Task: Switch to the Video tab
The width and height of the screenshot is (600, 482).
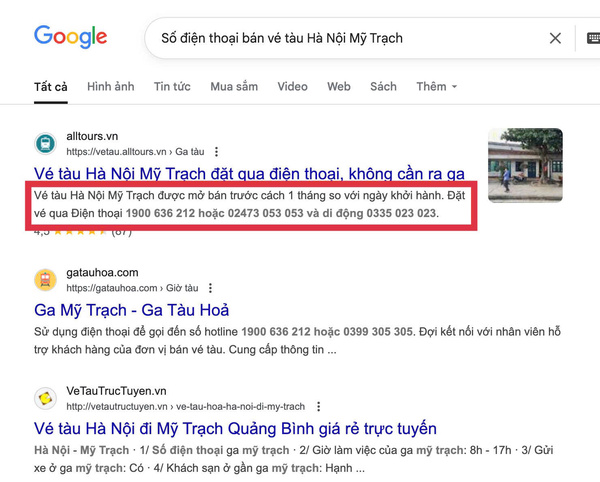Action: 292,86
